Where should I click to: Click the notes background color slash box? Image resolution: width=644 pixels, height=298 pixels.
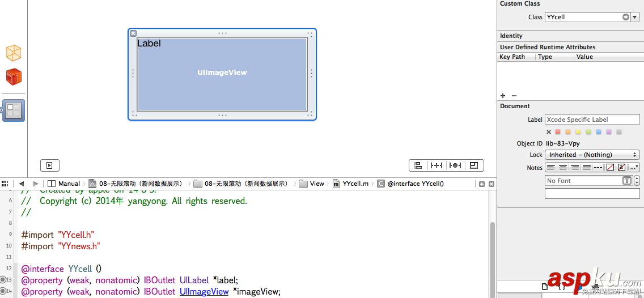[x=610, y=167]
